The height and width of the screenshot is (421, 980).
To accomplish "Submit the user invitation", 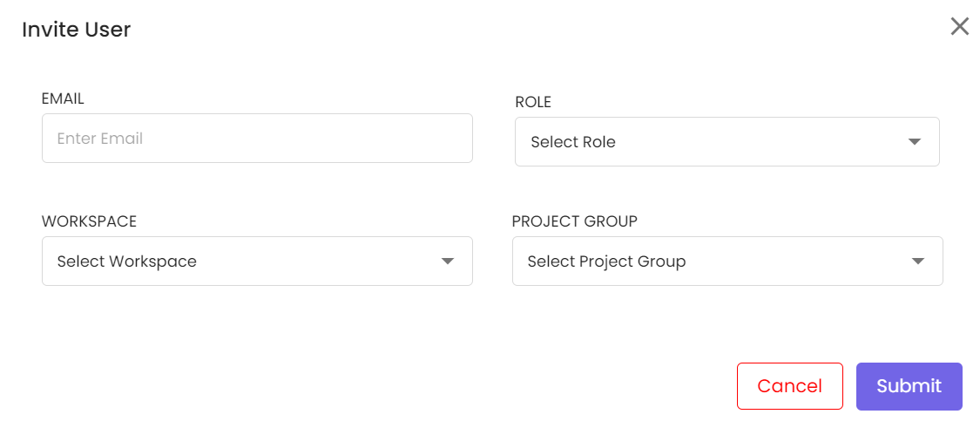I will pyautogui.click(x=909, y=386).
